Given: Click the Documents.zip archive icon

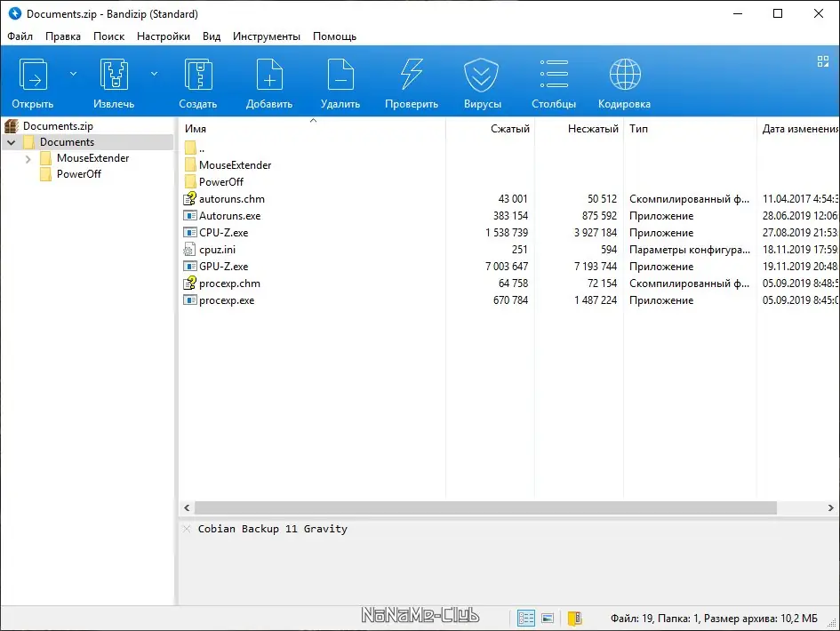Looking at the screenshot, I should point(12,126).
